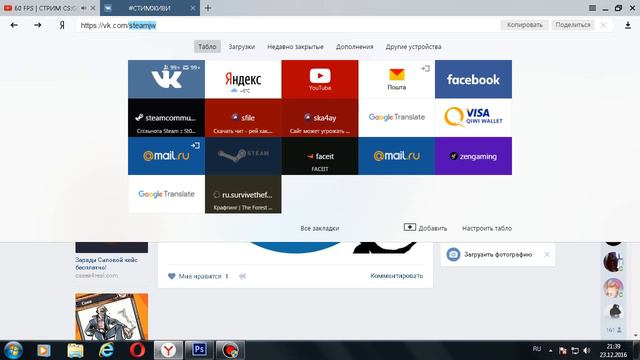Click the share megaphone icon under post
The width and height of the screenshot is (640, 360).
coord(242,276)
